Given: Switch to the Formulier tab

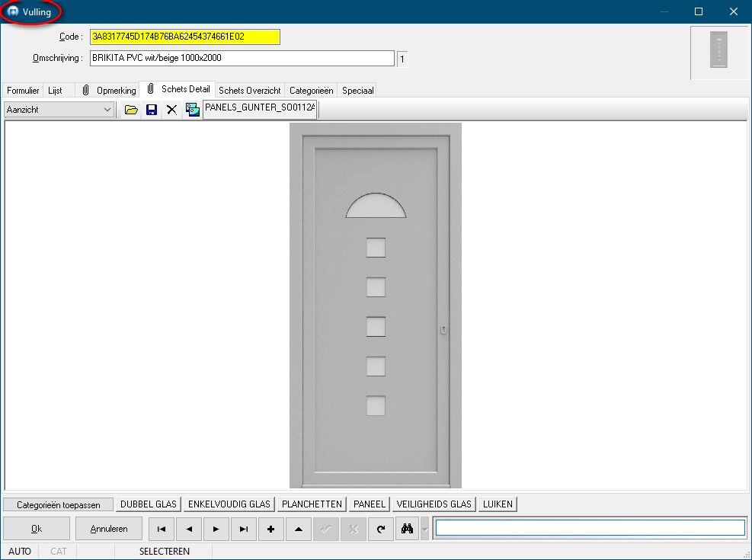Looking at the screenshot, I should coord(23,90).
